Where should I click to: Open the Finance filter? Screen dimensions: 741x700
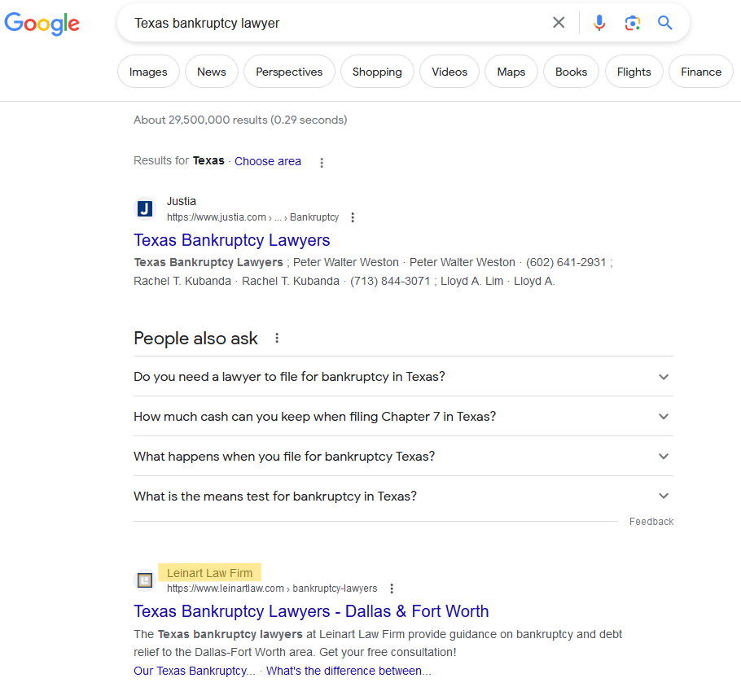701,72
